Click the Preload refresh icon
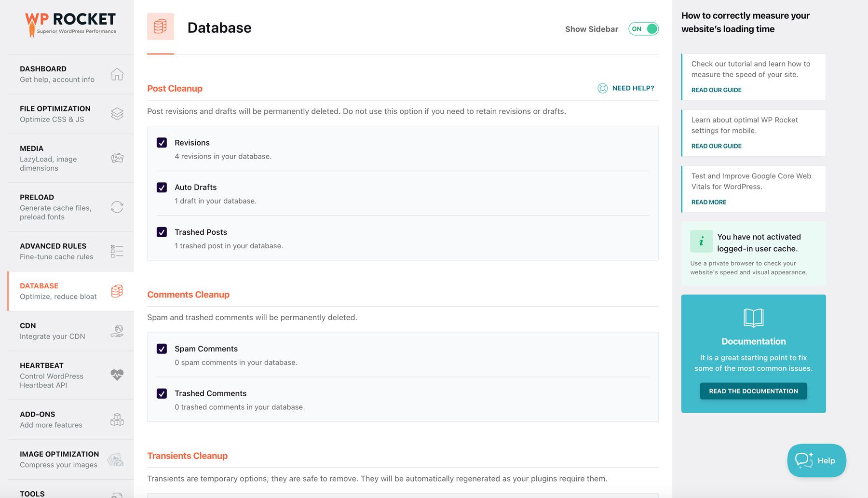 [117, 207]
